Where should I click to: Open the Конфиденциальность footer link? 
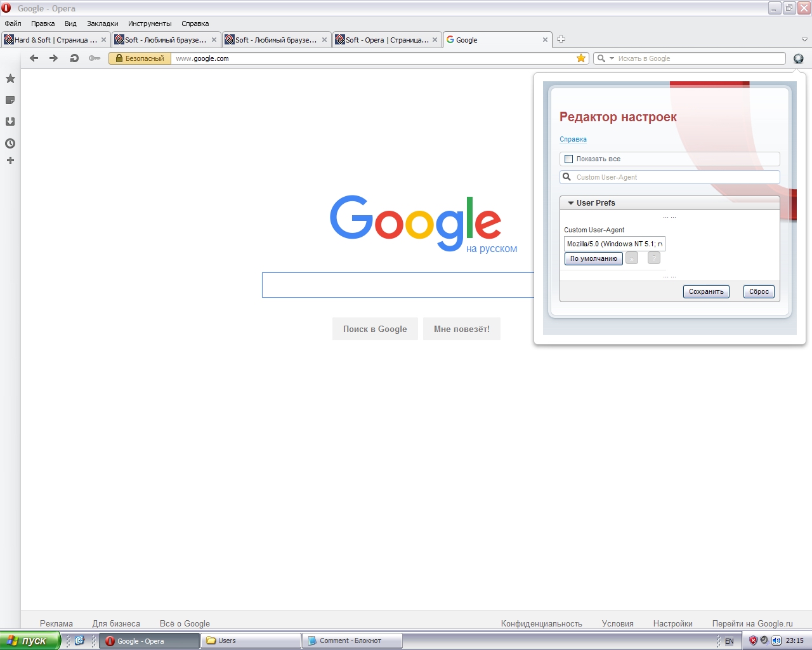click(x=542, y=623)
